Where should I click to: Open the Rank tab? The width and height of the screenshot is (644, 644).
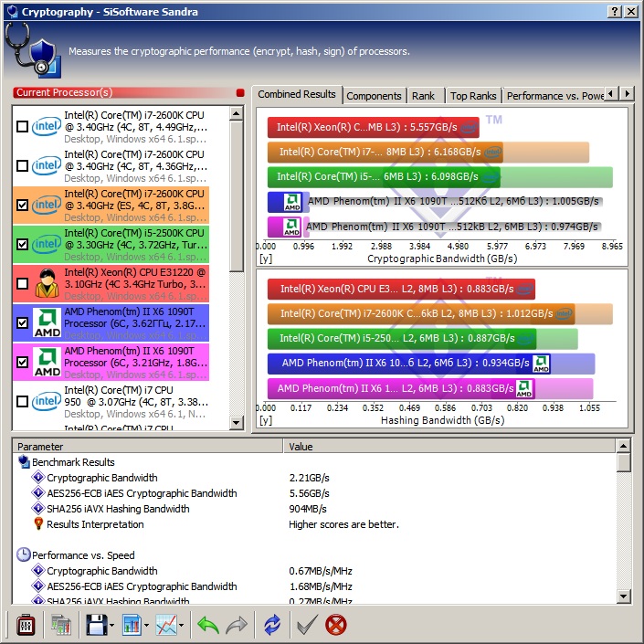point(424,96)
